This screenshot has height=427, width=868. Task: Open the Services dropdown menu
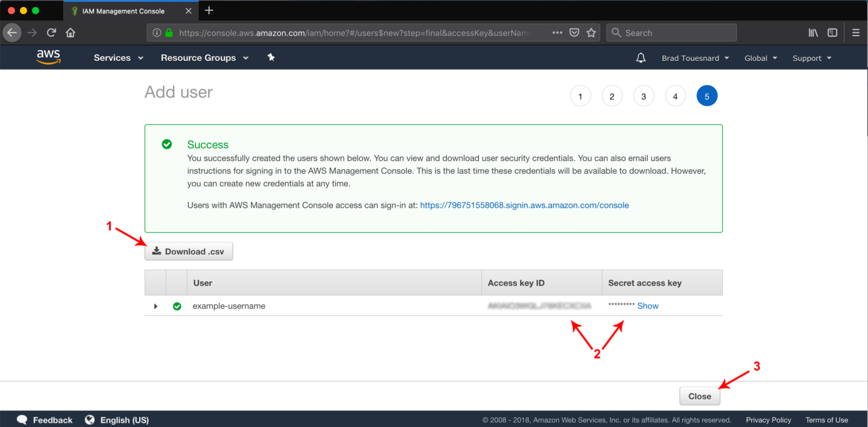point(118,58)
